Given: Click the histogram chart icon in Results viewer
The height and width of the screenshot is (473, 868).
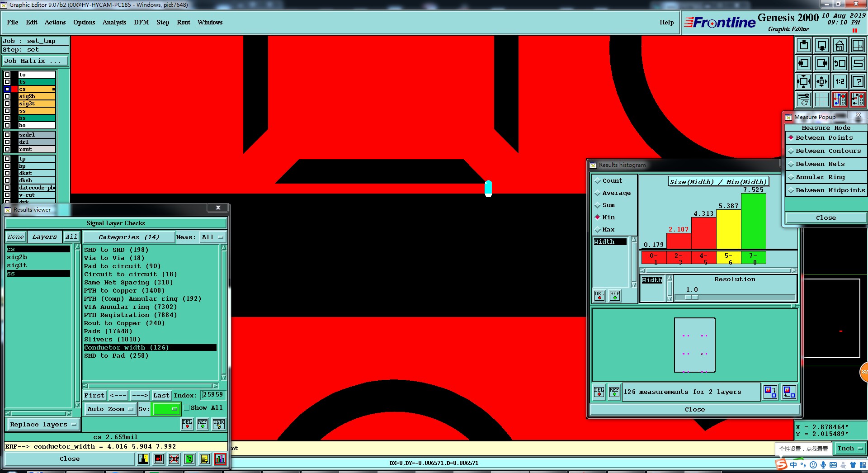Looking at the screenshot, I should click(220, 459).
